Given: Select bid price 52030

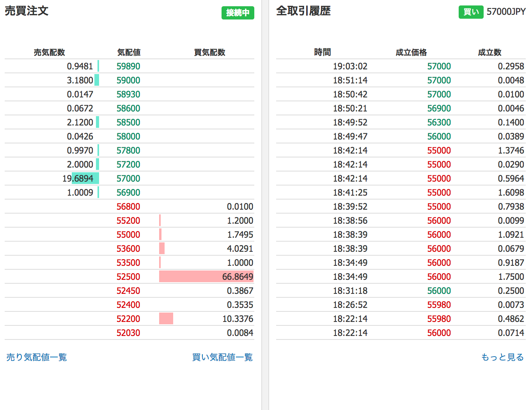Looking at the screenshot, I should (x=128, y=333).
